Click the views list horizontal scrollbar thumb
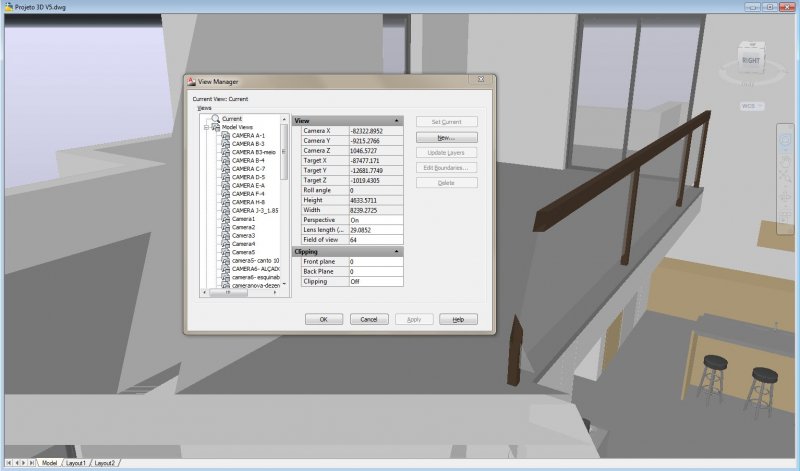Screen dimensions: 800x471 coord(228,293)
